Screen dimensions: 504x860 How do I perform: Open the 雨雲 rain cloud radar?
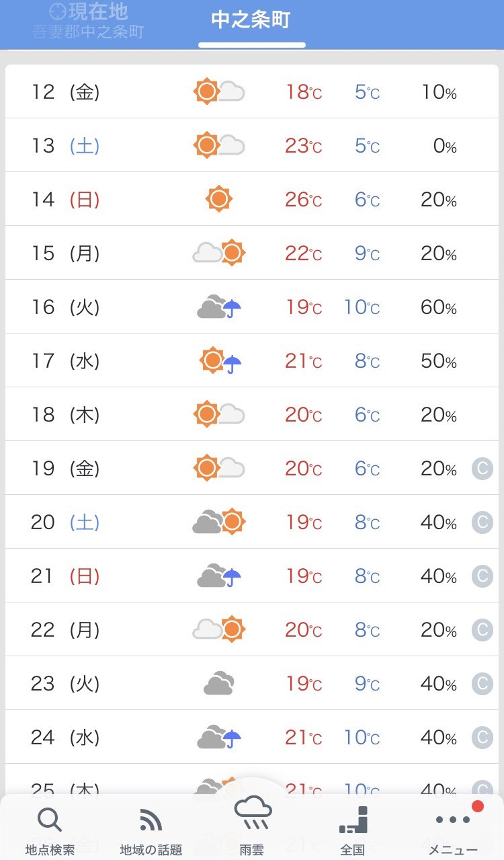pyautogui.click(x=253, y=812)
